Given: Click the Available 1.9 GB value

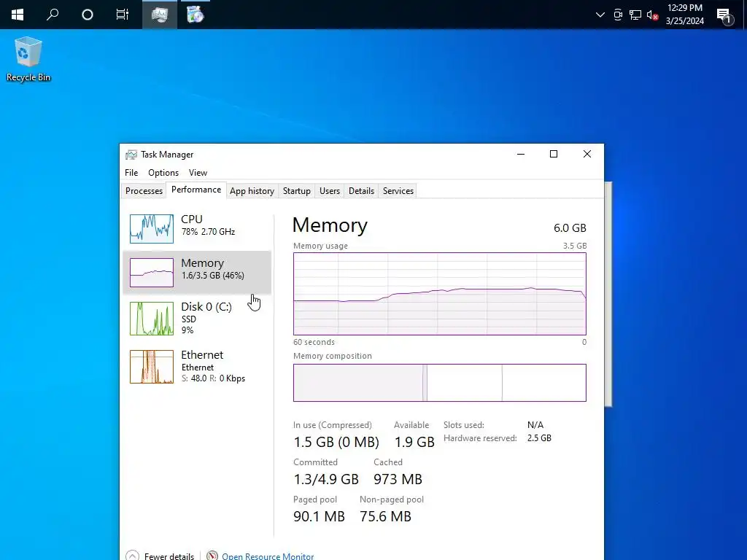Looking at the screenshot, I should [414, 442].
